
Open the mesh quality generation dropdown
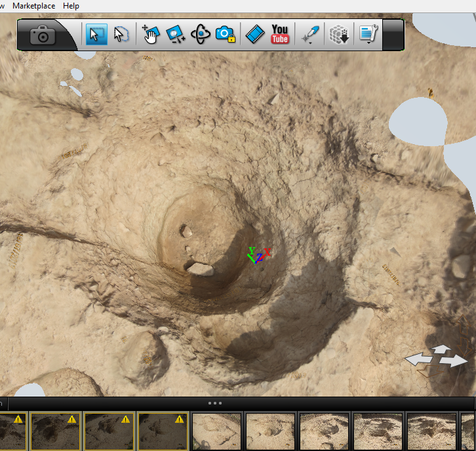(338, 34)
